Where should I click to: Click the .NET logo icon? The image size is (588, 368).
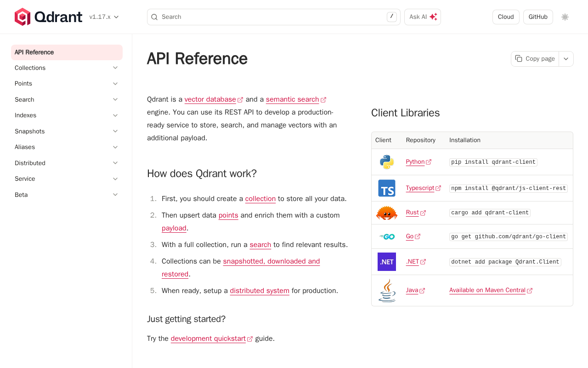[387, 262]
